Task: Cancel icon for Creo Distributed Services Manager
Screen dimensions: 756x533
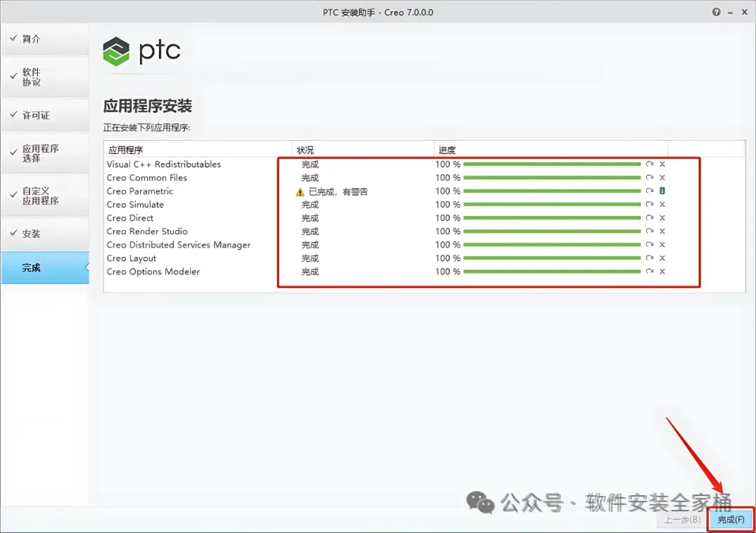Action: coord(662,245)
